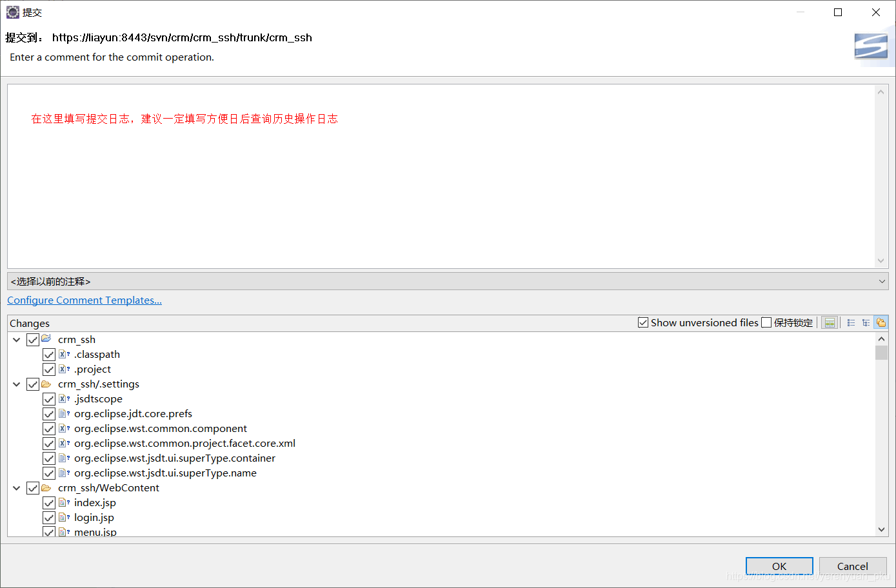Click the superType.container file icon
The width and height of the screenshot is (896, 588).
[x=64, y=458]
